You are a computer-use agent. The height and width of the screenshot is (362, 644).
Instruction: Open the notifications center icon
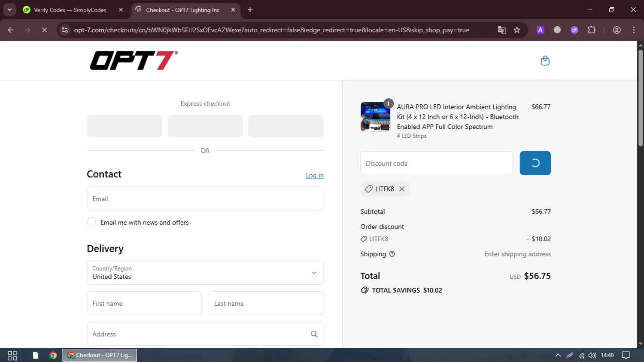(626, 356)
